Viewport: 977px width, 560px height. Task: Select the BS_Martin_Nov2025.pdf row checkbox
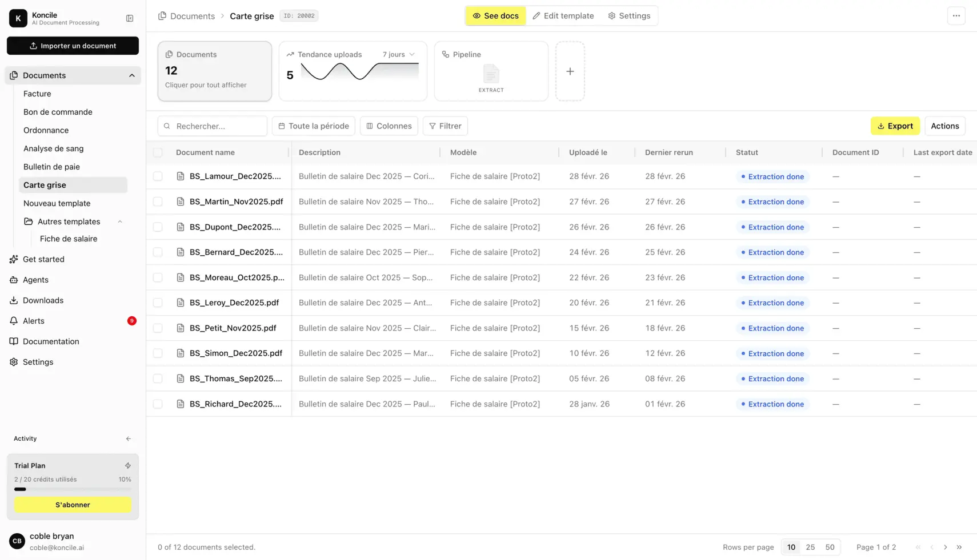(158, 201)
